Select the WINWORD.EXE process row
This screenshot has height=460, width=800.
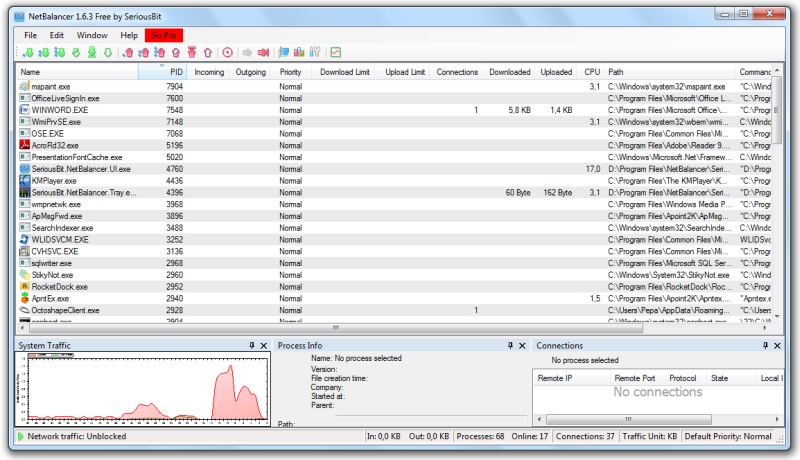(394, 110)
